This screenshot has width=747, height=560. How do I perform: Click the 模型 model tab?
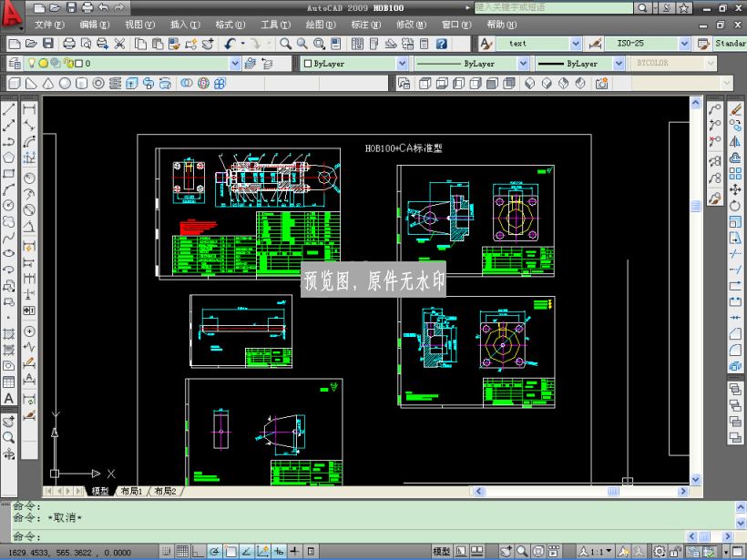tap(100, 491)
